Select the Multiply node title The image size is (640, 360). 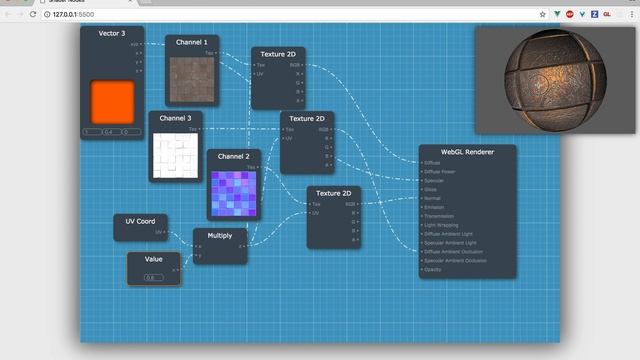[220, 236]
